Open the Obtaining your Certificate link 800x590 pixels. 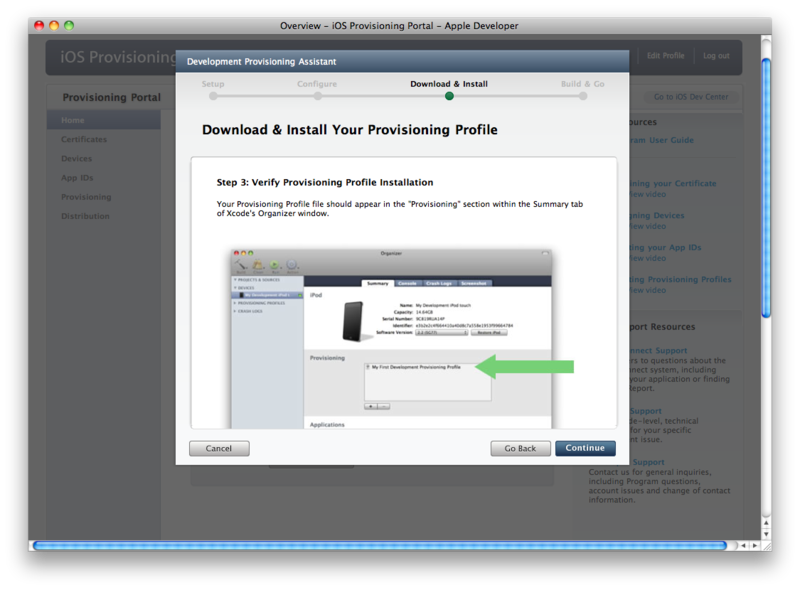click(672, 183)
